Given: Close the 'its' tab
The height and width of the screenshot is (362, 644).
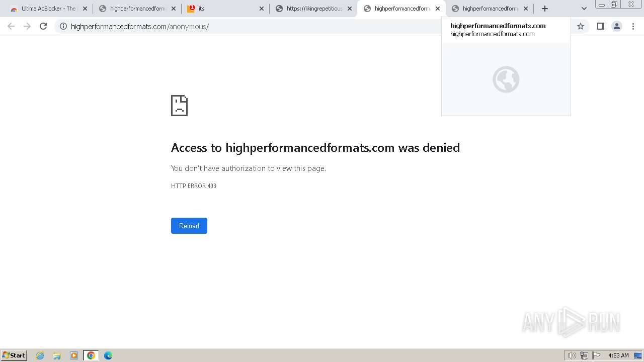Looking at the screenshot, I should coord(262,9).
